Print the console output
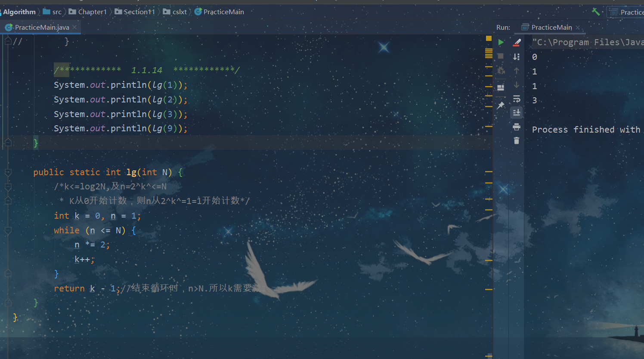This screenshot has height=359, width=644. pos(516,127)
